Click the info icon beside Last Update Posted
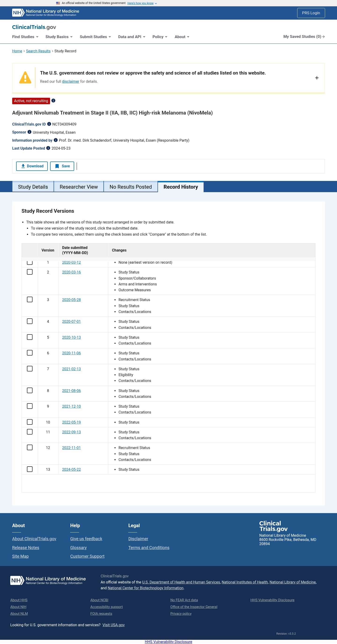Image resolution: width=337 pixels, height=644 pixels. tap(48, 148)
